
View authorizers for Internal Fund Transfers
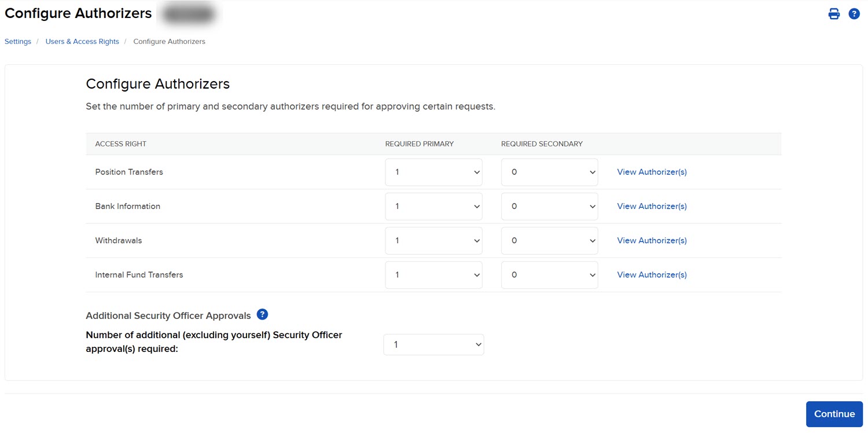coord(652,274)
